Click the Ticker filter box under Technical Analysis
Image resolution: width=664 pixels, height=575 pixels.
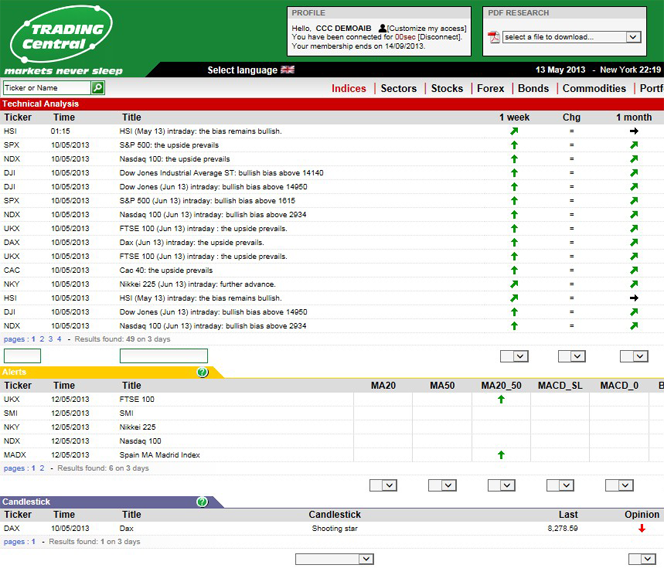[x=22, y=356]
